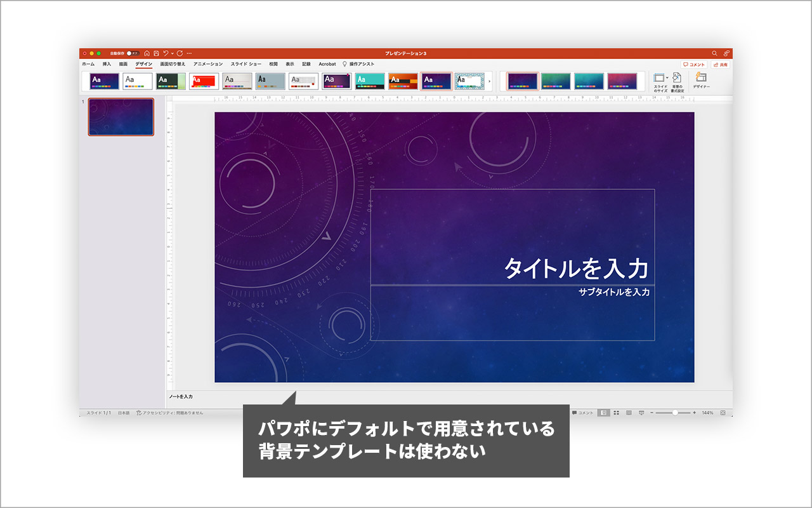This screenshot has height=508, width=812.
Task: Open the デザイナー pane
Action: [x=700, y=81]
